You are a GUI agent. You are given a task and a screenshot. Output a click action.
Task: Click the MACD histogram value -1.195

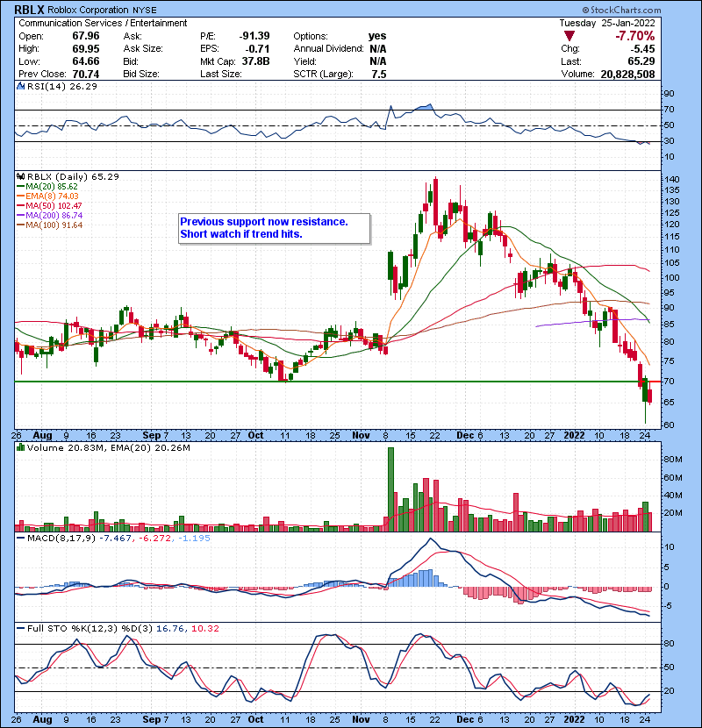point(194,539)
